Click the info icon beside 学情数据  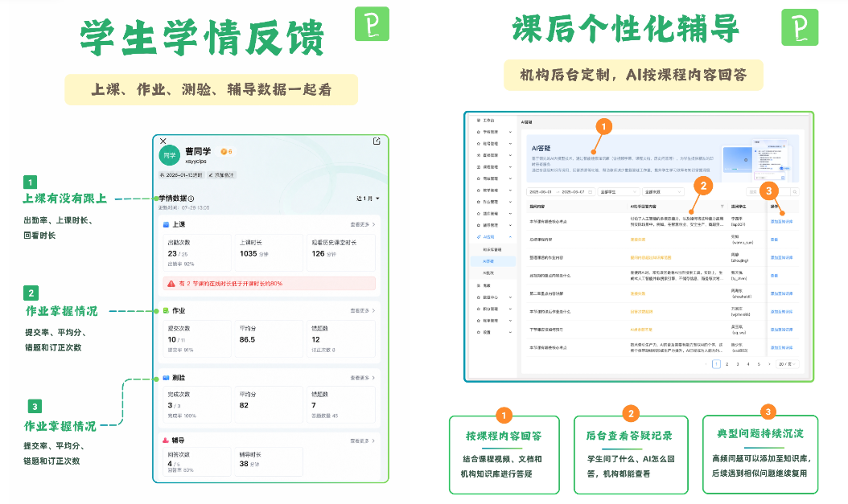click(191, 199)
